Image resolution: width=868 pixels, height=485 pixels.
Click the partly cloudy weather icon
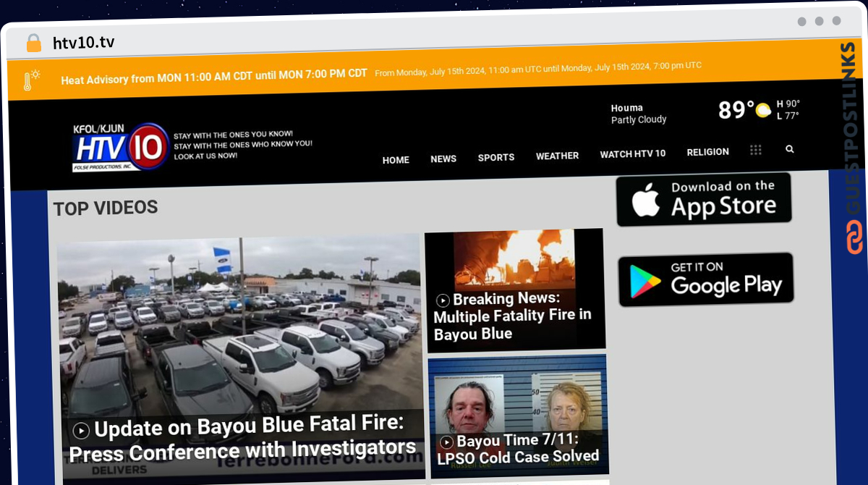[763, 110]
